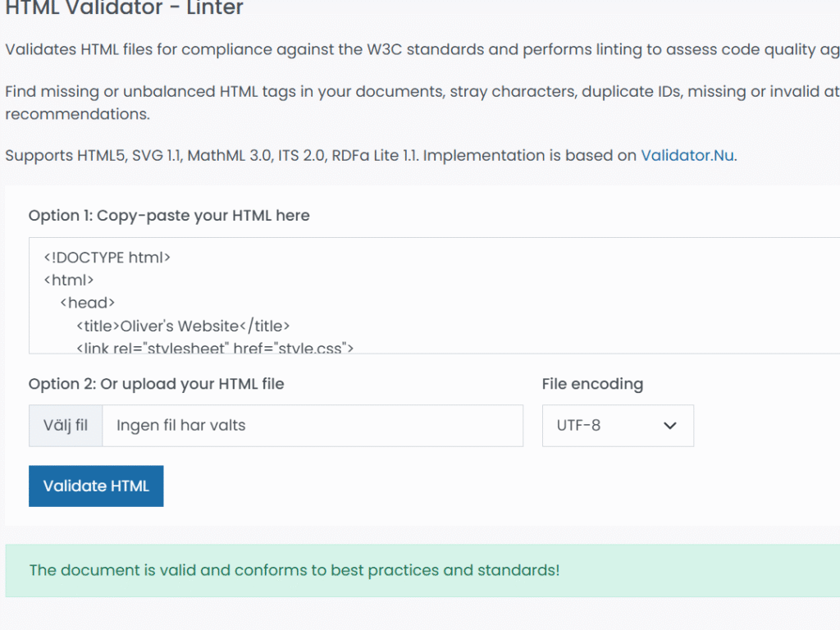Click the Validate HTML button
Viewport: 840px width, 630px height.
(96, 486)
